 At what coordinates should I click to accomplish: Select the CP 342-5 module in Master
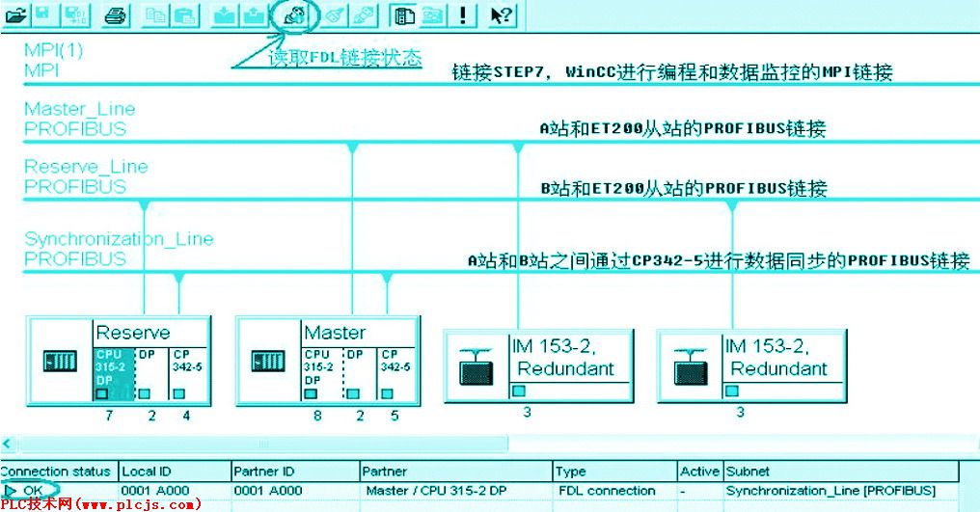396,374
